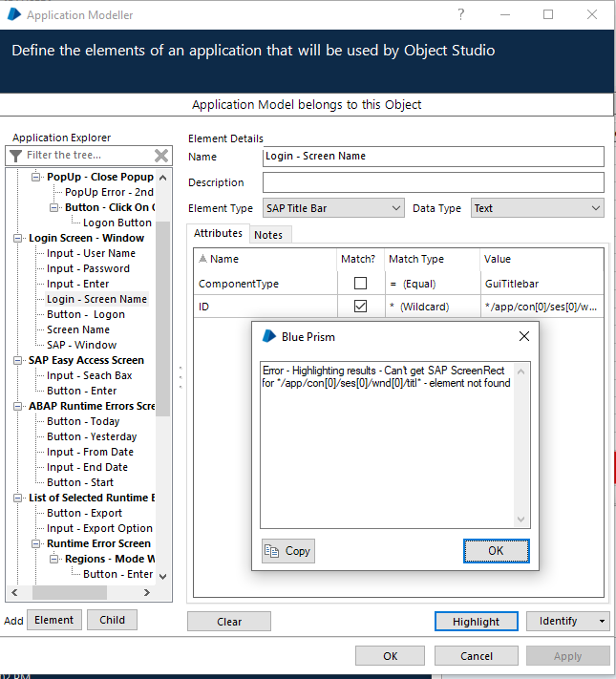The height and width of the screenshot is (679, 616).
Task: Collapse the Runtime Error Screen node
Action: coord(36,544)
